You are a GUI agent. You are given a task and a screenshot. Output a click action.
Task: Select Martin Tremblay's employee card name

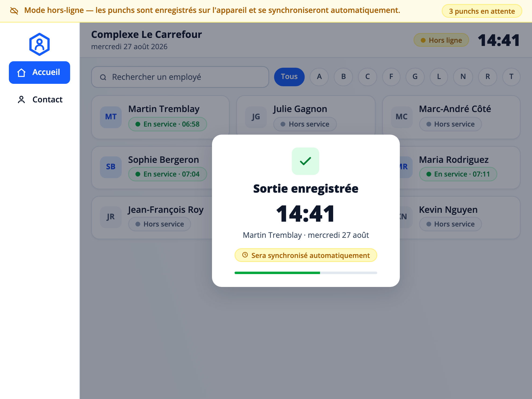point(164,109)
